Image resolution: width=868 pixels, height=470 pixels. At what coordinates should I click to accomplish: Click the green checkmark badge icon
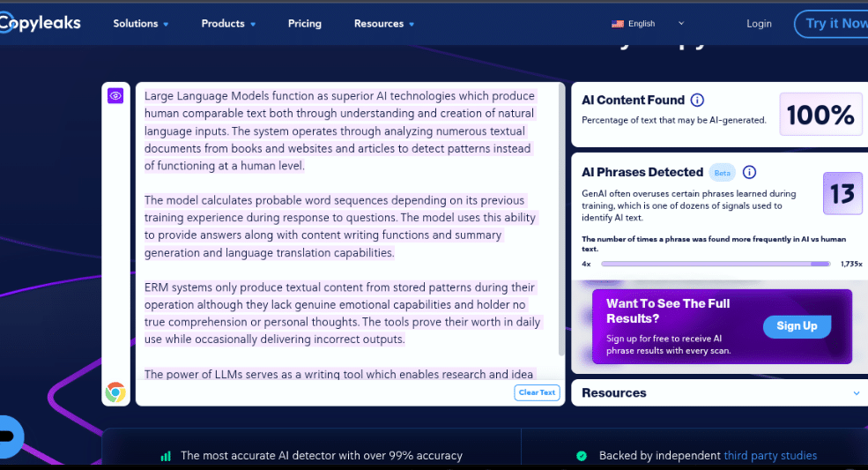582,456
